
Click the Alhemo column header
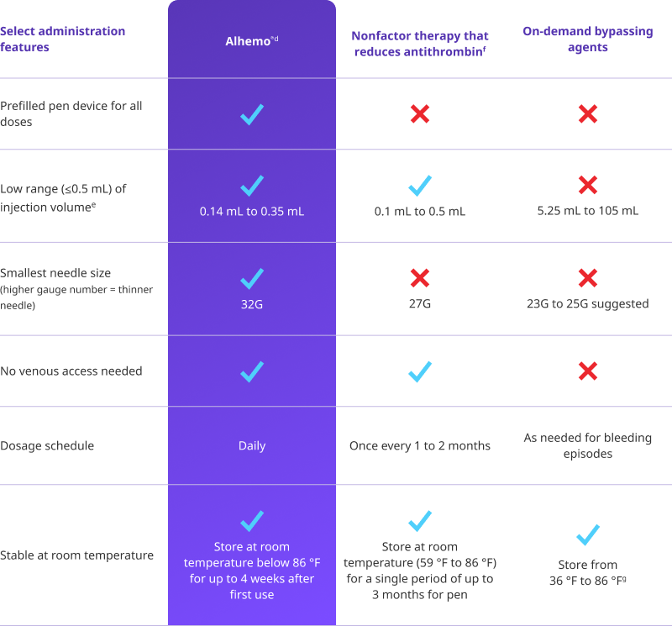(x=251, y=41)
